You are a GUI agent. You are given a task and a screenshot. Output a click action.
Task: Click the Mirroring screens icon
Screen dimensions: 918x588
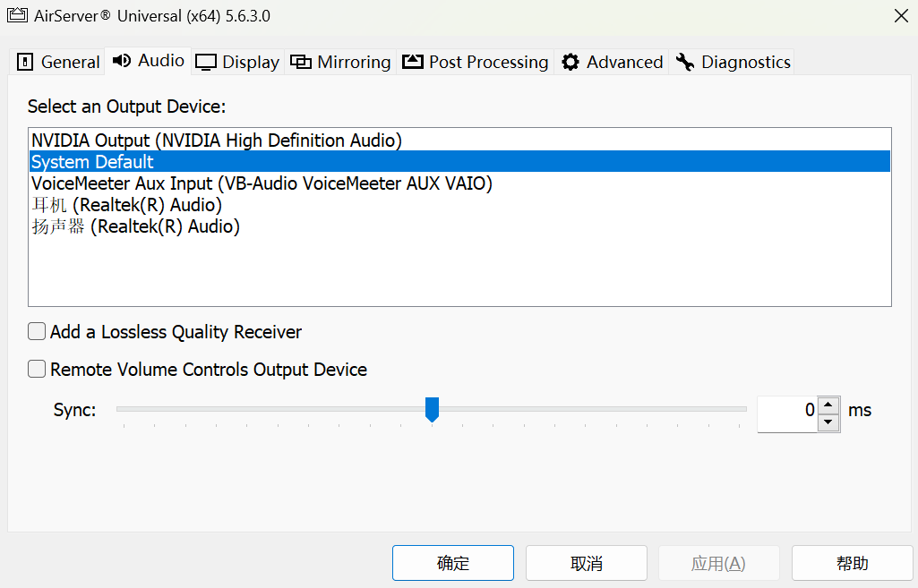(x=301, y=62)
